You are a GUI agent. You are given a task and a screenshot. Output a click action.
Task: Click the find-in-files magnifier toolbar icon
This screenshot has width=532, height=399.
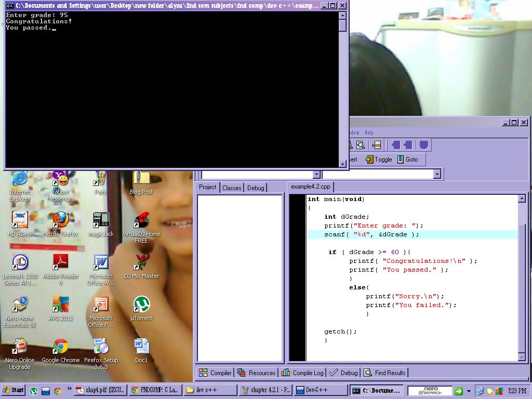coord(361,145)
